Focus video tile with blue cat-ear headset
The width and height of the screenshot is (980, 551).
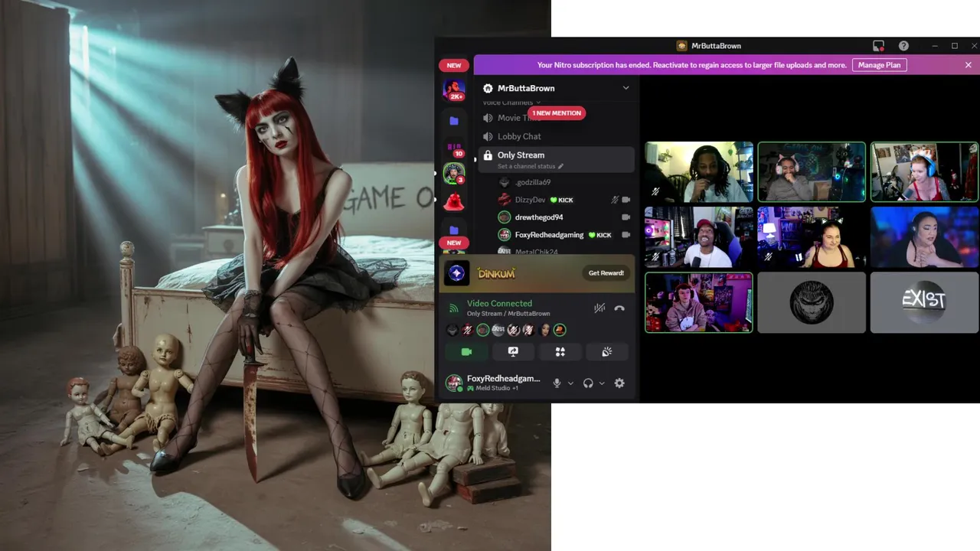click(x=924, y=172)
